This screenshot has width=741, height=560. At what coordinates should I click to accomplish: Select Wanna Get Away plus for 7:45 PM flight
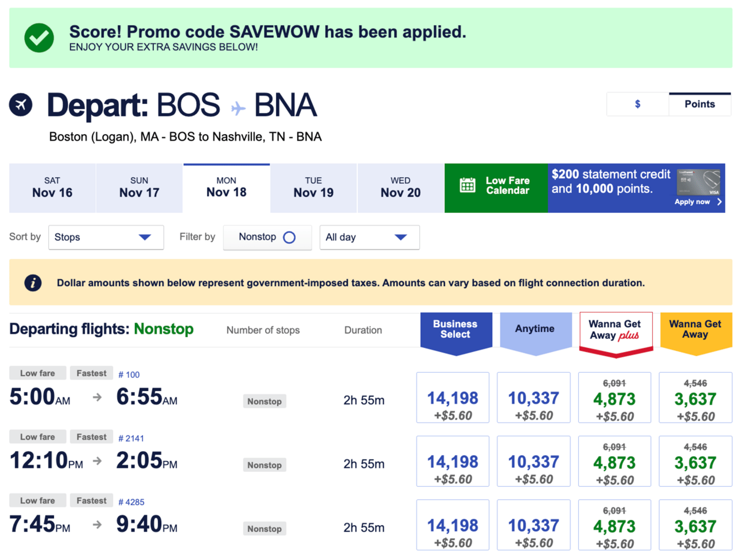tap(614, 525)
